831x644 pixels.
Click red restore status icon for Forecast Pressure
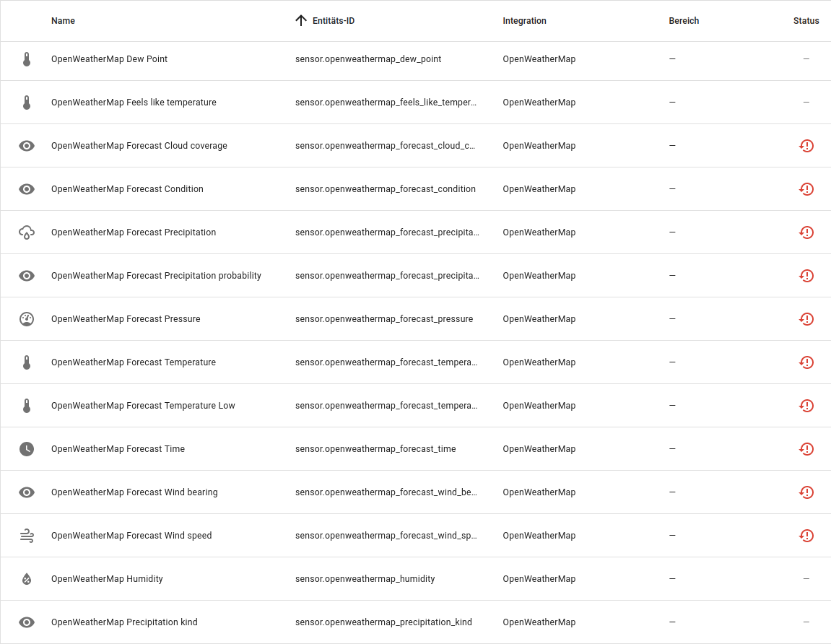pyautogui.click(x=806, y=319)
